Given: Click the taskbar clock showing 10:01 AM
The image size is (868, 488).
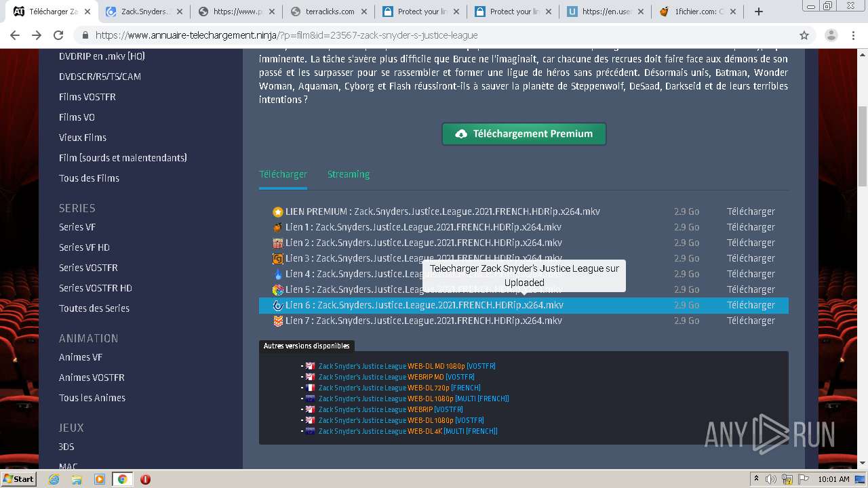Looking at the screenshot, I should [x=834, y=479].
